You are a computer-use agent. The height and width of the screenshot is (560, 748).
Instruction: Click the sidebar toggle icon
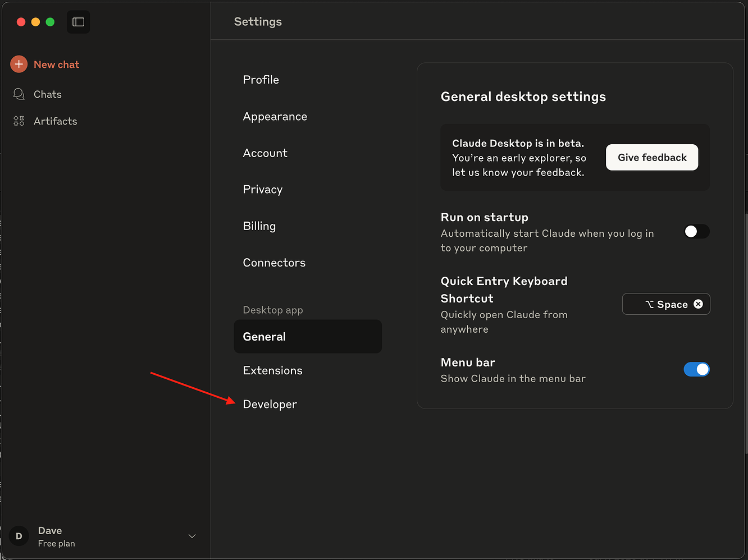coord(79,22)
